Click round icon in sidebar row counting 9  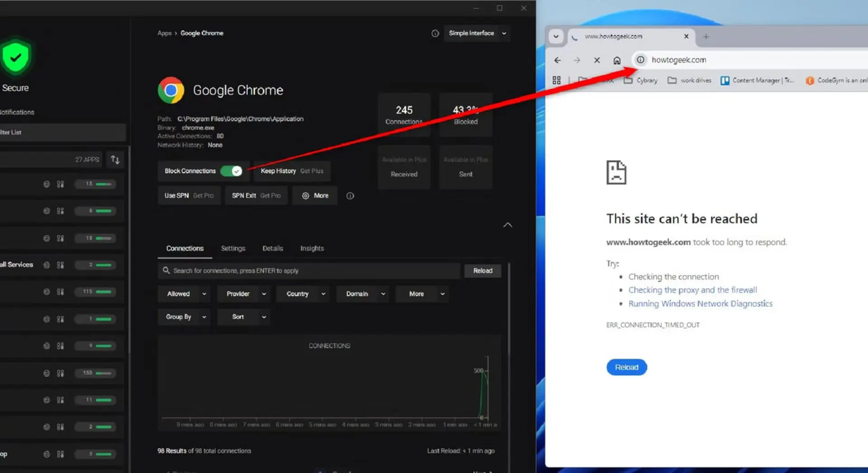(x=47, y=346)
